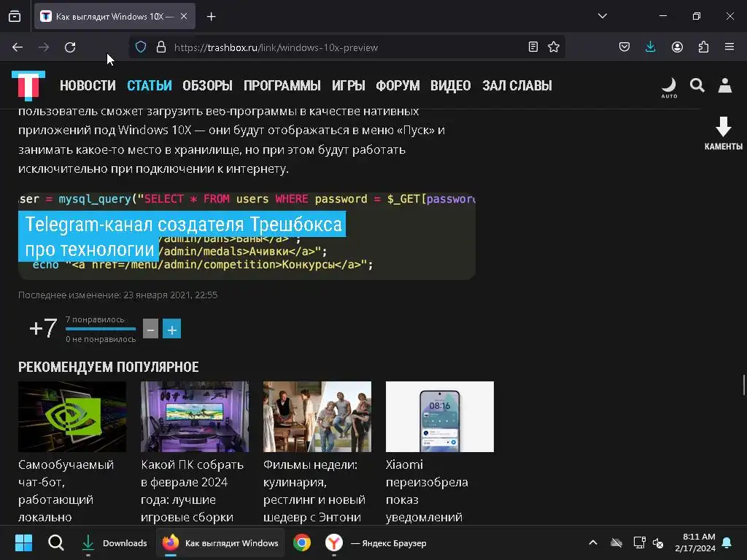Click the minus dislike button
This screenshot has height=560, width=747.
click(150, 329)
